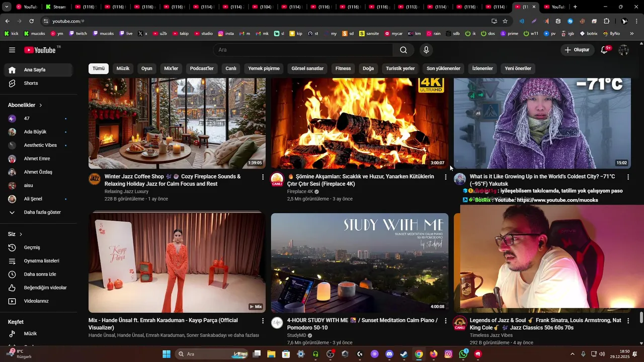Image resolution: width=644 pixels, height=362 pixels.
Task: Open Discord from the taskbar
Action: pos(389,354)
